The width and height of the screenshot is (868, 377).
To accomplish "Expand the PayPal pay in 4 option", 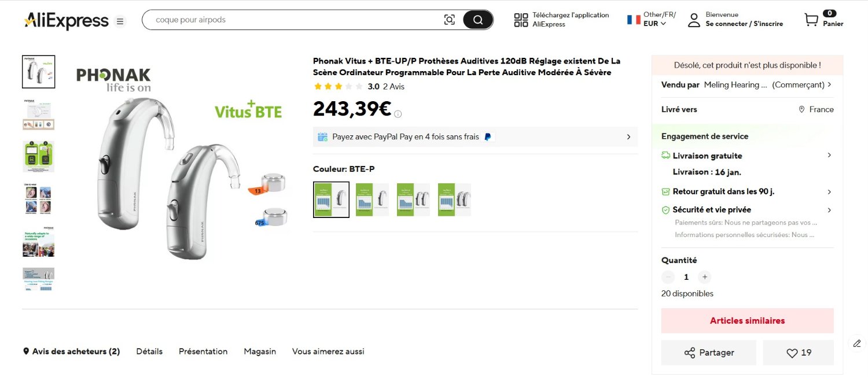I will [628, 137].
